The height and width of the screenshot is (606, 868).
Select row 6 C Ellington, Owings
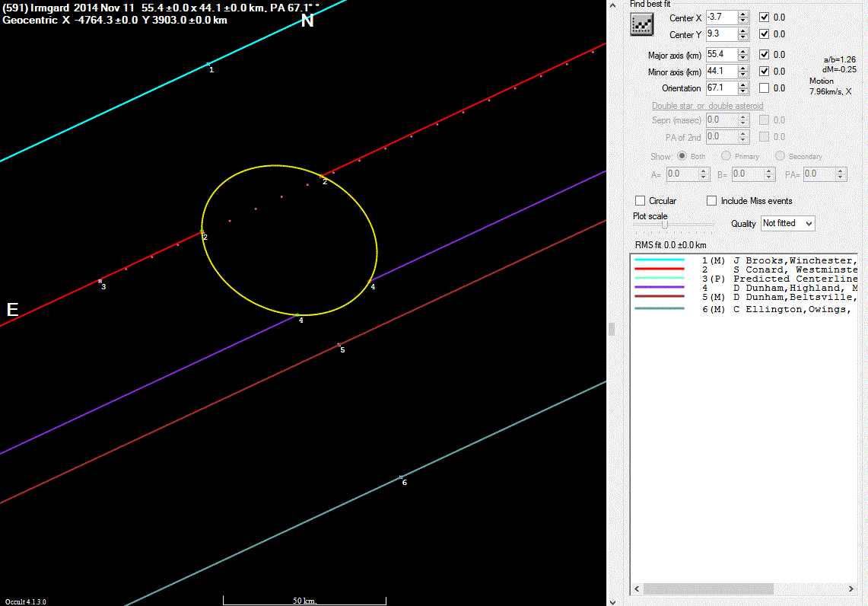tap(743, 309)
